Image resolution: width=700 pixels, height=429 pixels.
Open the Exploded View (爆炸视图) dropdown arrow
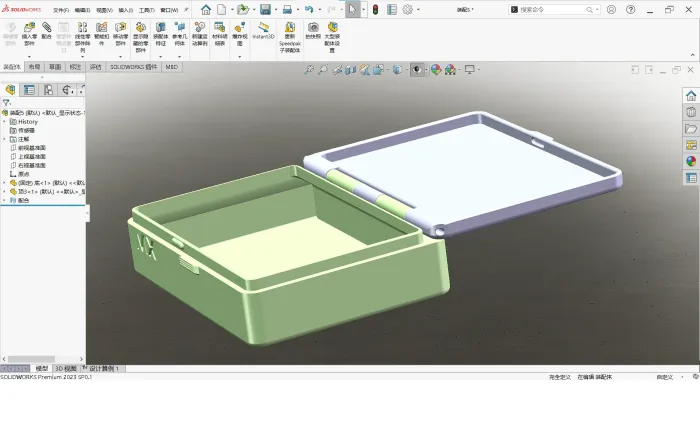[240, 57]
